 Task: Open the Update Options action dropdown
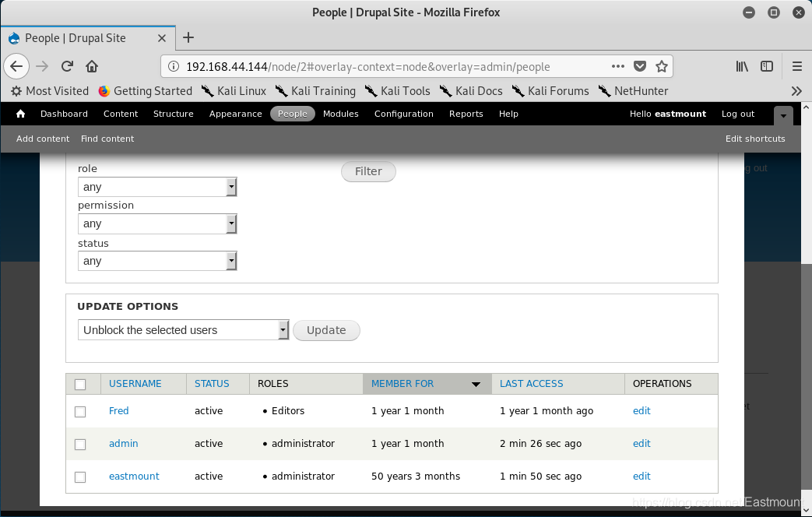click(x=183, y=330)
